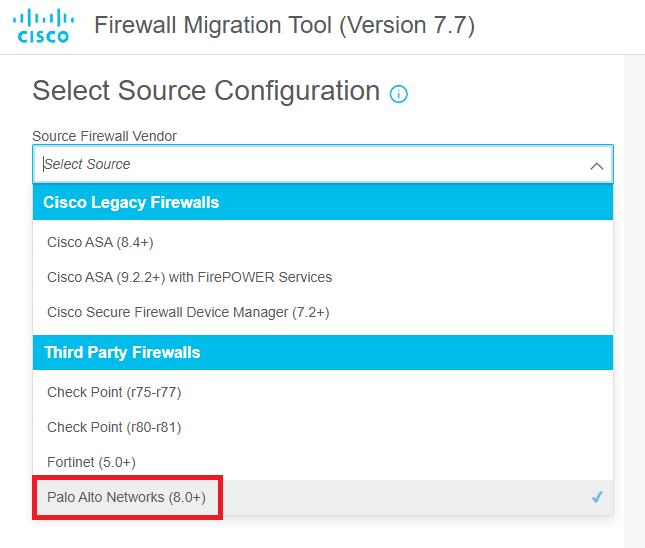This screenshot has width=645, height=548.
Task: Click the Cisco Legacy Firewalls group header
Action: click(323, 202)
